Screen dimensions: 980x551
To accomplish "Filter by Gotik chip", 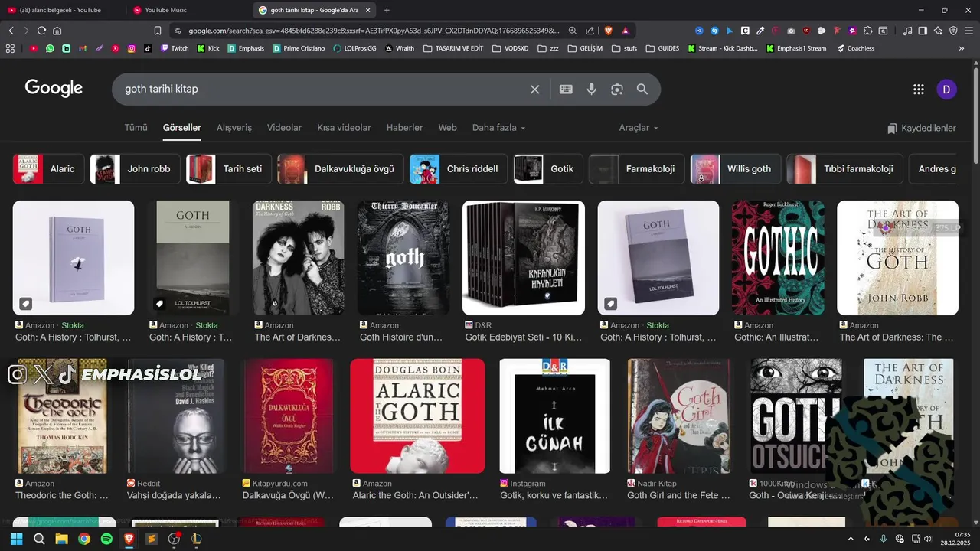I will tap(548, 169).
